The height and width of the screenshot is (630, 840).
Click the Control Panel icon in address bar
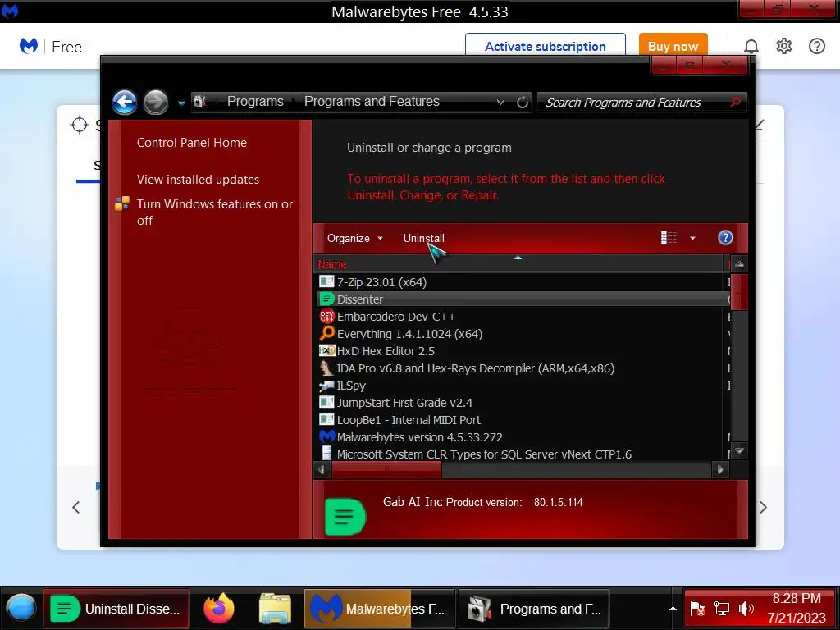200,101
